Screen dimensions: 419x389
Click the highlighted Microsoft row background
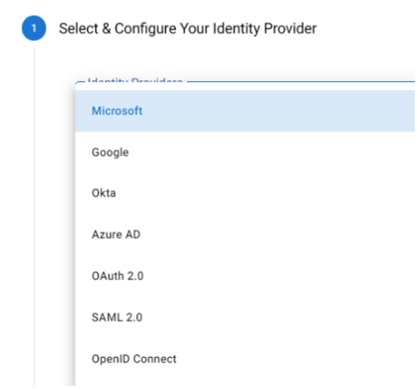[245, 111]
